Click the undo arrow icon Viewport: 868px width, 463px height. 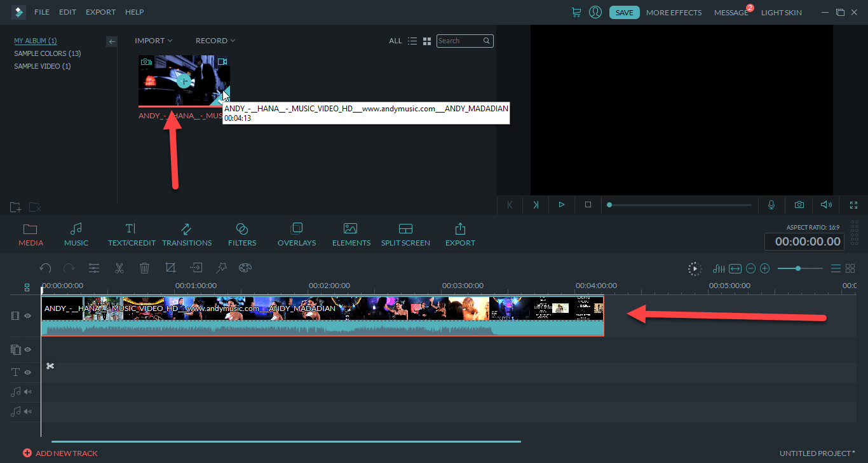[45, 268]
